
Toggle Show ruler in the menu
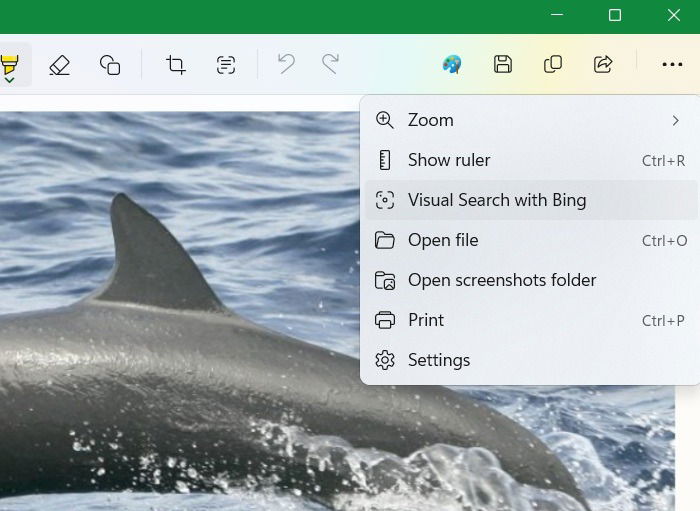[530, 160]
